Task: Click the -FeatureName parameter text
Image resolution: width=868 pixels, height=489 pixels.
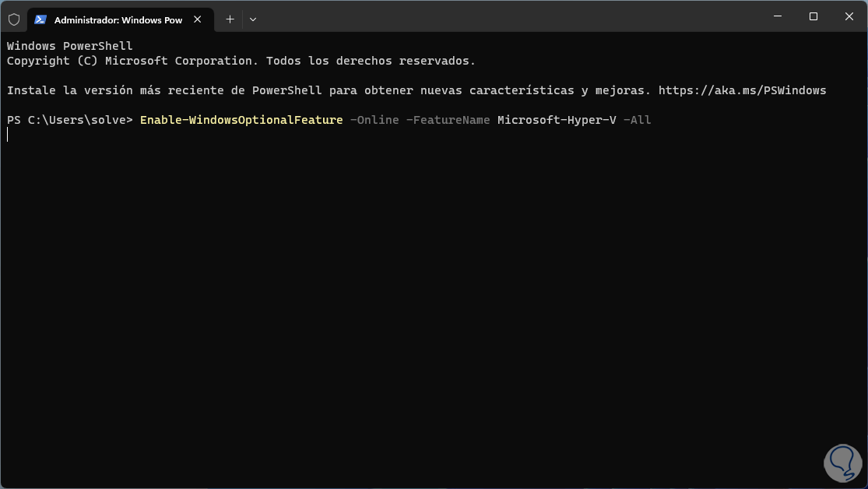Action: click(x=448, y=120)
